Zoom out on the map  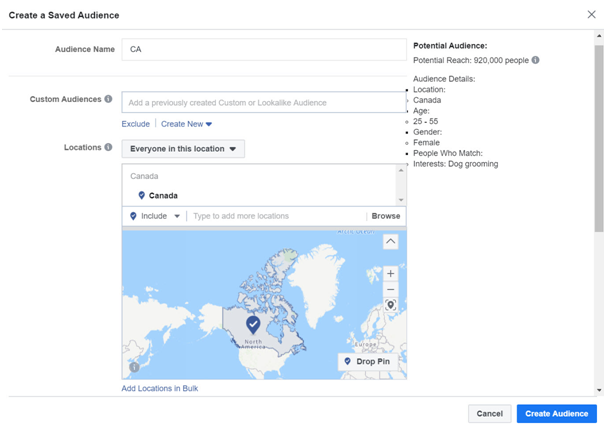(x=390, y=289)
